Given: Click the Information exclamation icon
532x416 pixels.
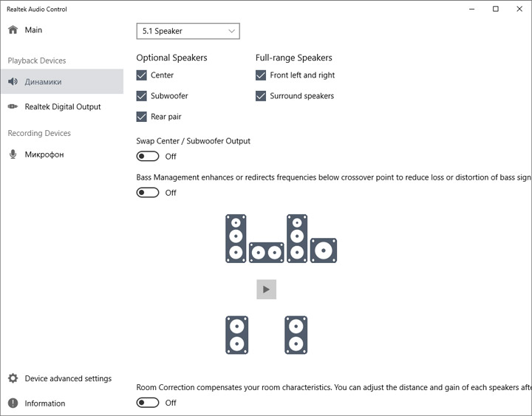Looking at the screenshot, I should [x=13, y=403].
